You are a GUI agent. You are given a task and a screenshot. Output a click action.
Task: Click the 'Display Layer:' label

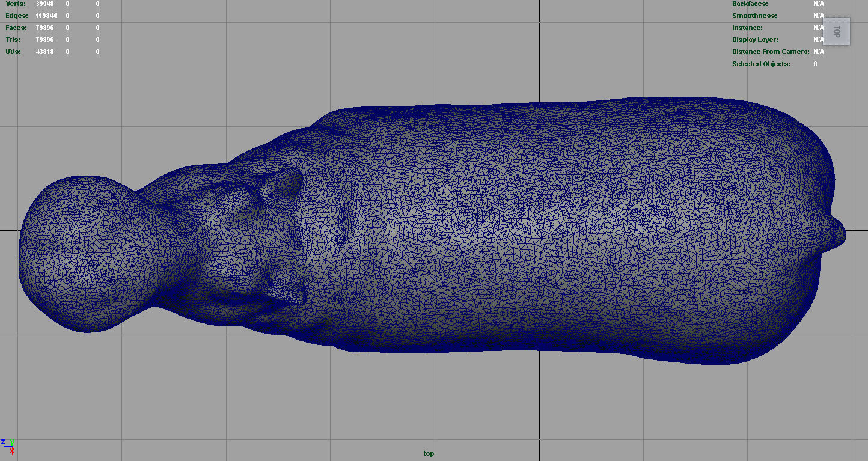pyautogui.click(x=755, y=40)
